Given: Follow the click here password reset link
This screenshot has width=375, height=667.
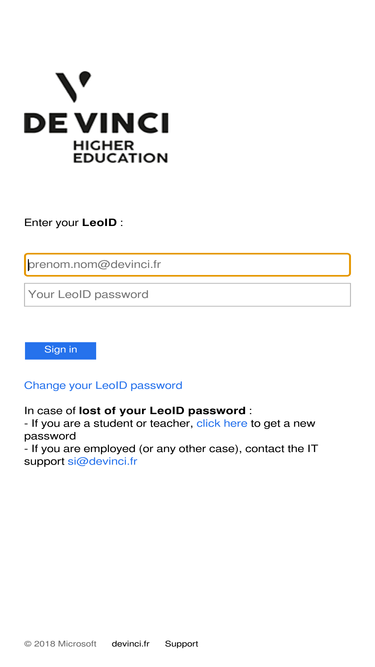Looking at the screenshot, I should pos(222,423).
